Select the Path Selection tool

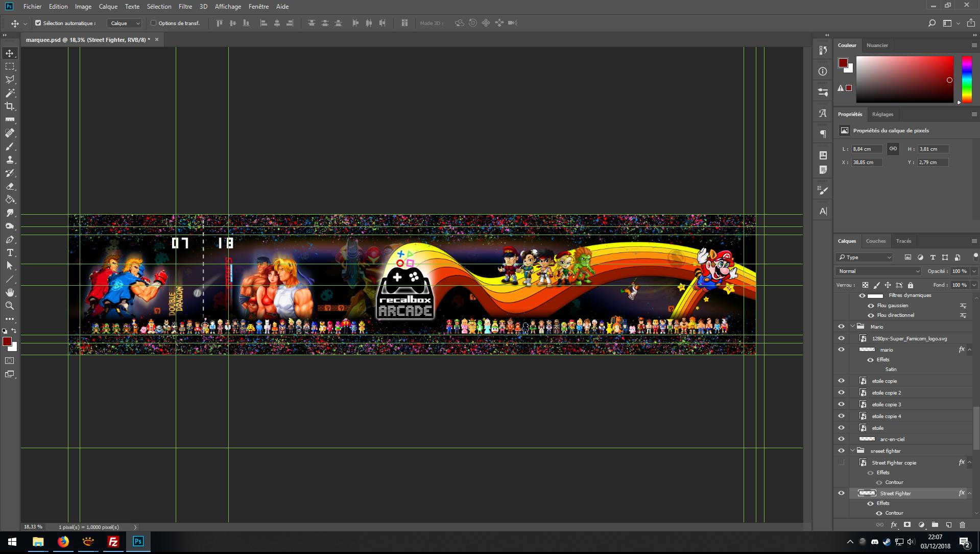[10, 266]
